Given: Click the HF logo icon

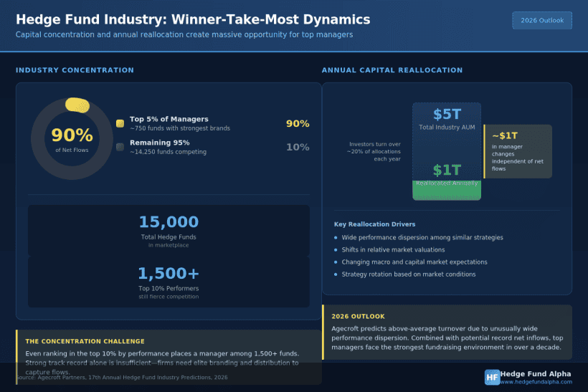Looking at the screenshot, I should 492,377.
